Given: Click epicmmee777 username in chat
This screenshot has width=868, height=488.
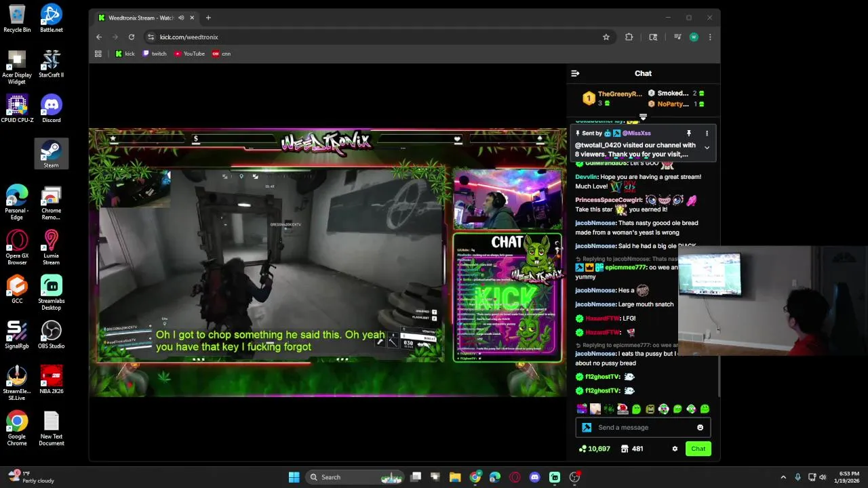Looking at the screenshot, I should [625, 267].
